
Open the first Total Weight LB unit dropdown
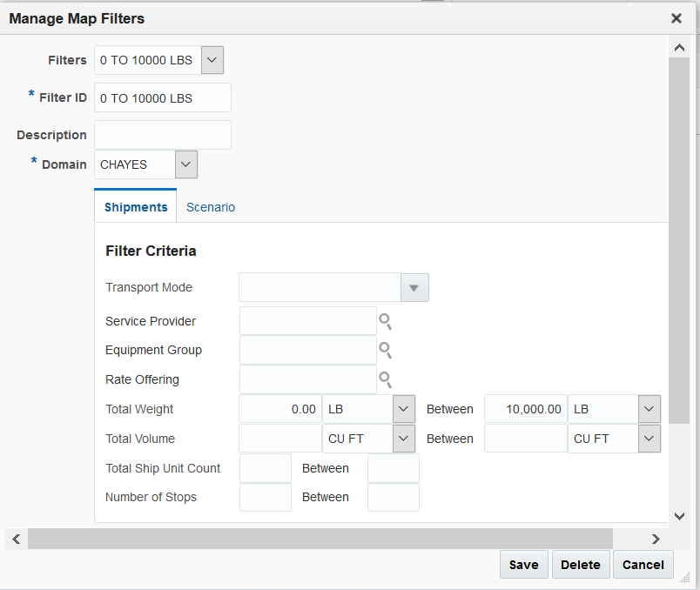coord(403,409)
